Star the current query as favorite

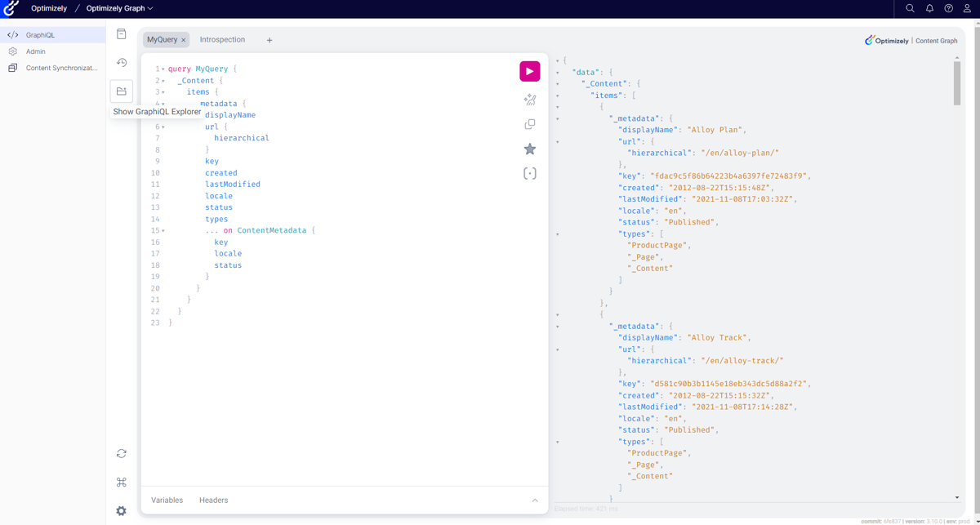pyautogui.click(x=529, y=149)
